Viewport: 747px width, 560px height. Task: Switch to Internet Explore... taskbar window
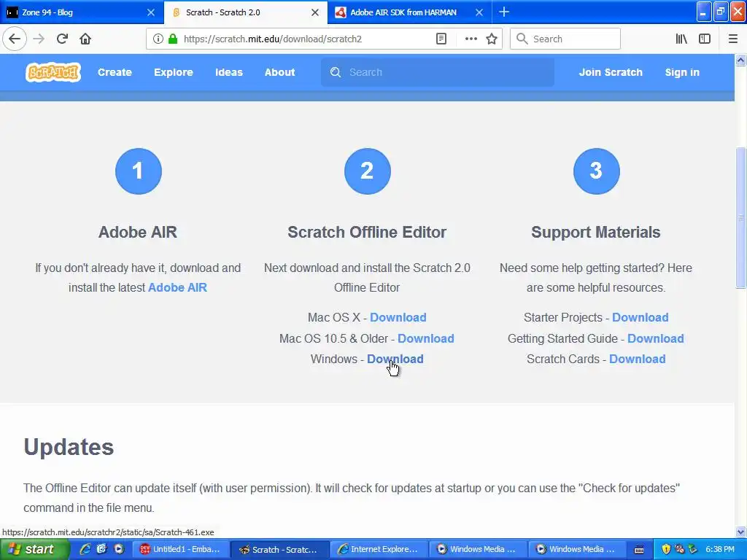(379, 550)
